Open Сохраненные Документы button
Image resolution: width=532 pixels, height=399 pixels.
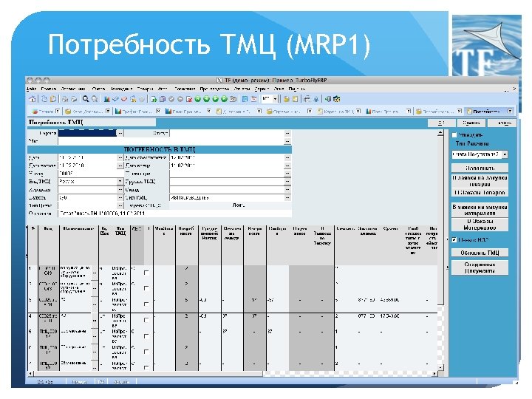pos(480,267)
